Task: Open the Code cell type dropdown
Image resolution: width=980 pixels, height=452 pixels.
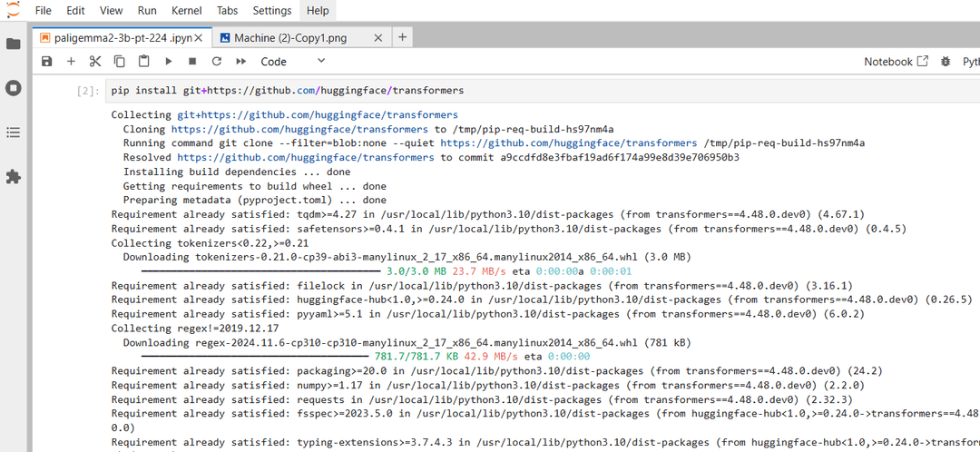Action: 292,62
